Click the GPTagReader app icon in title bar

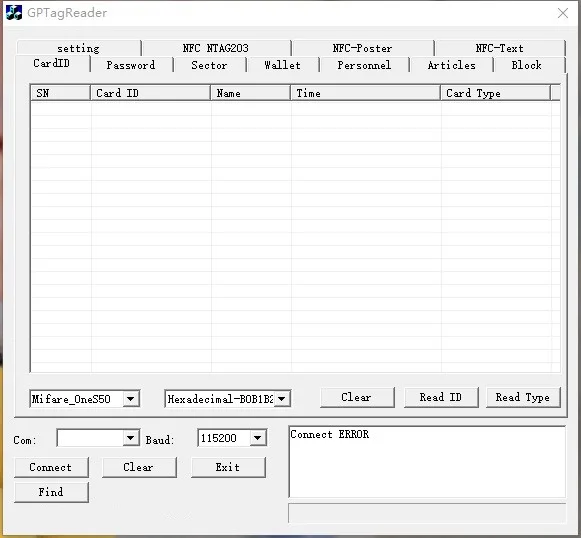click(x=14, y=13)
